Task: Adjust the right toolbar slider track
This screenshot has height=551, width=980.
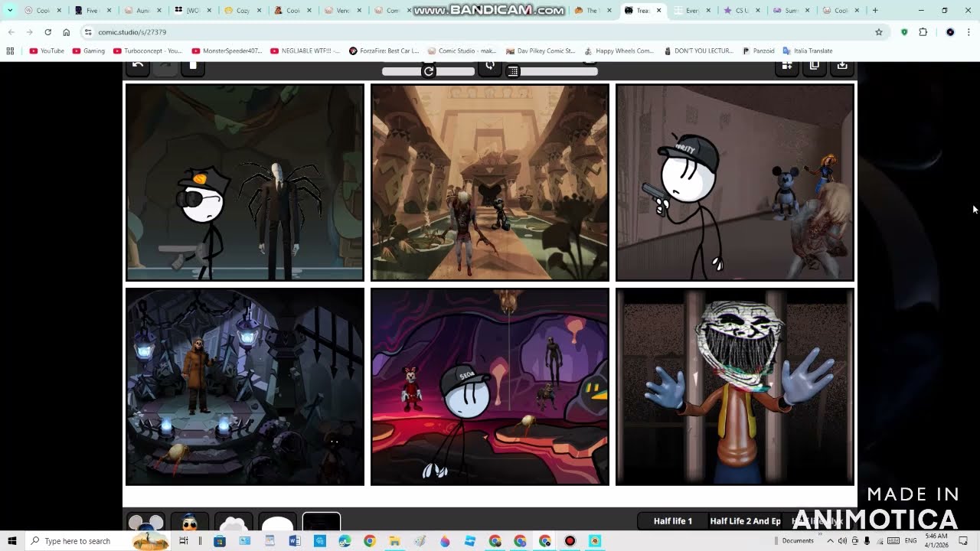Action: (x=552, y=71)
